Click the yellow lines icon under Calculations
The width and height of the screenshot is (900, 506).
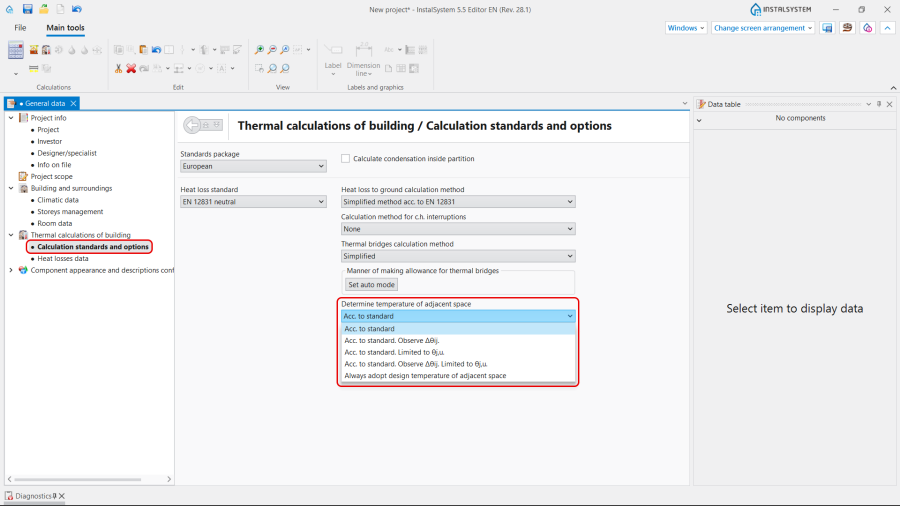pos(33,68)
